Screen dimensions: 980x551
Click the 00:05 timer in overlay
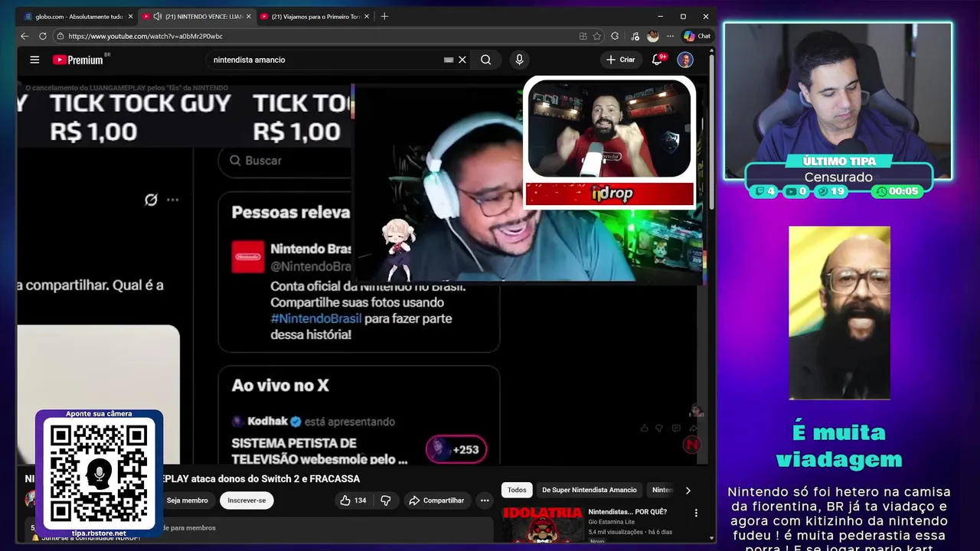[897, 191]
